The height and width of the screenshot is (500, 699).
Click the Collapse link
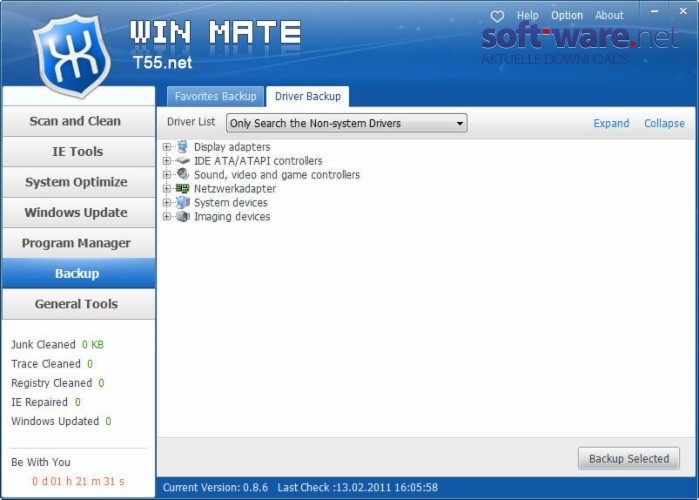click(x=664, y=123)
